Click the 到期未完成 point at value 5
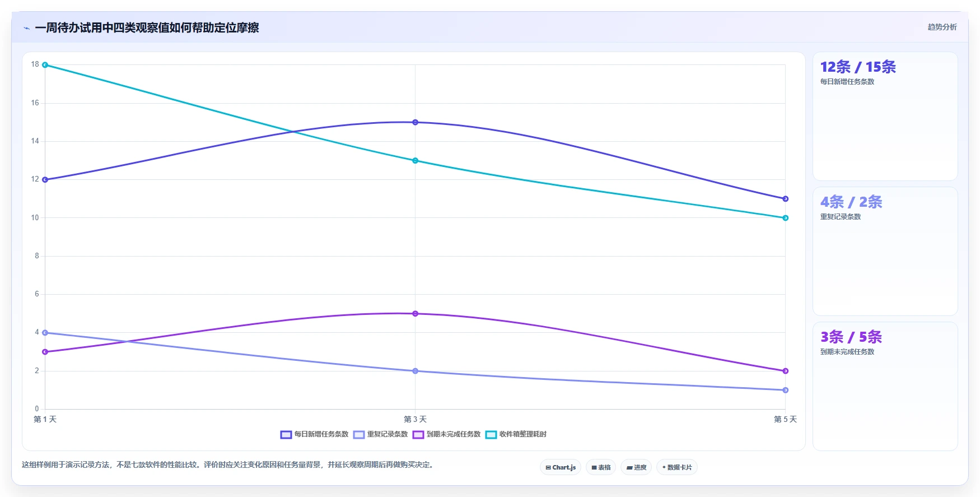The image size is (980, 497). 415,314
